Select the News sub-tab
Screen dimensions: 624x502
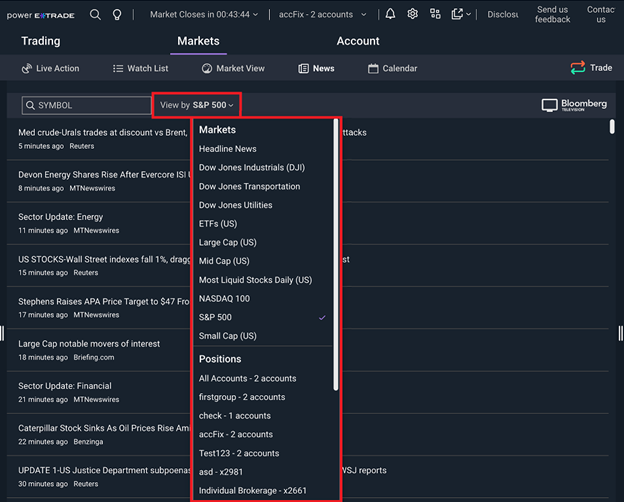point(316,68)
